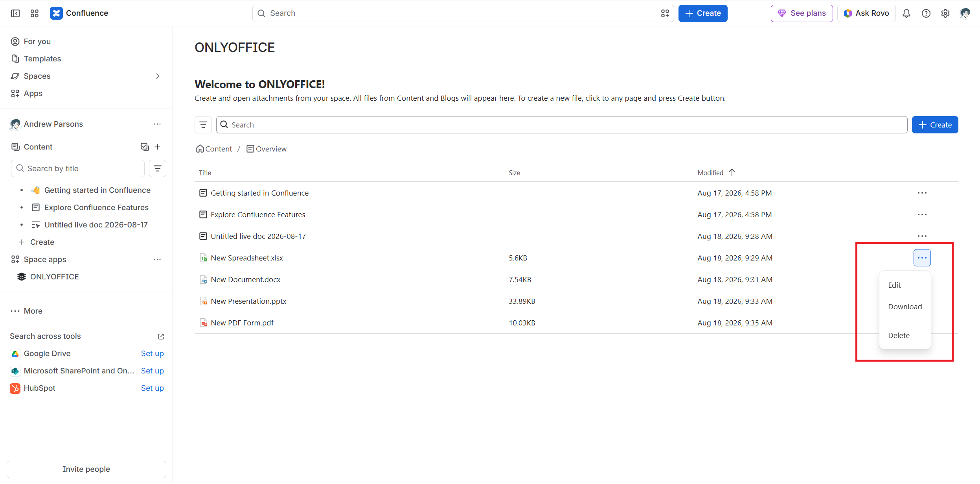Select Download from the context menu
This screenshot has height=484, width=980.
tap(905, 307)
